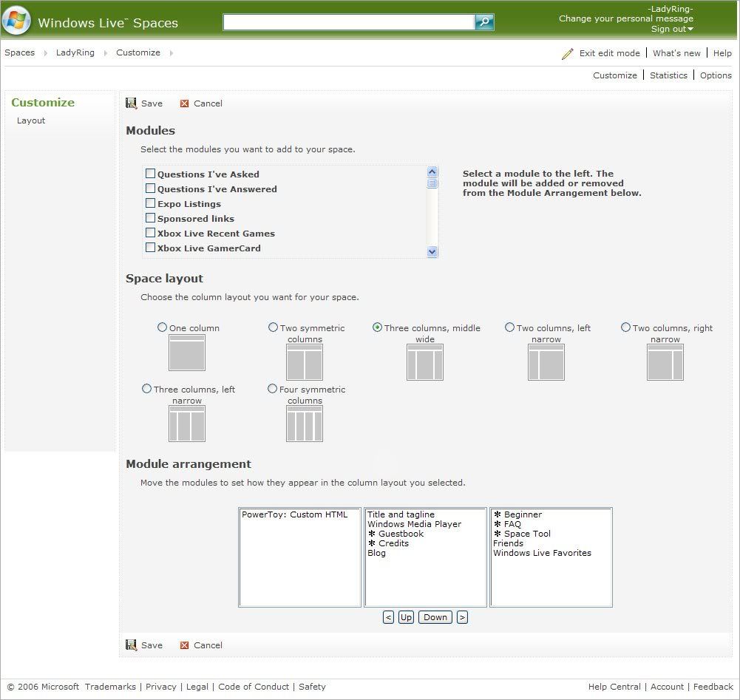The width and height of the screenshot is (740, 700).
Task: Select PowerToy: Custom HTML module
Action: (294, 514)
